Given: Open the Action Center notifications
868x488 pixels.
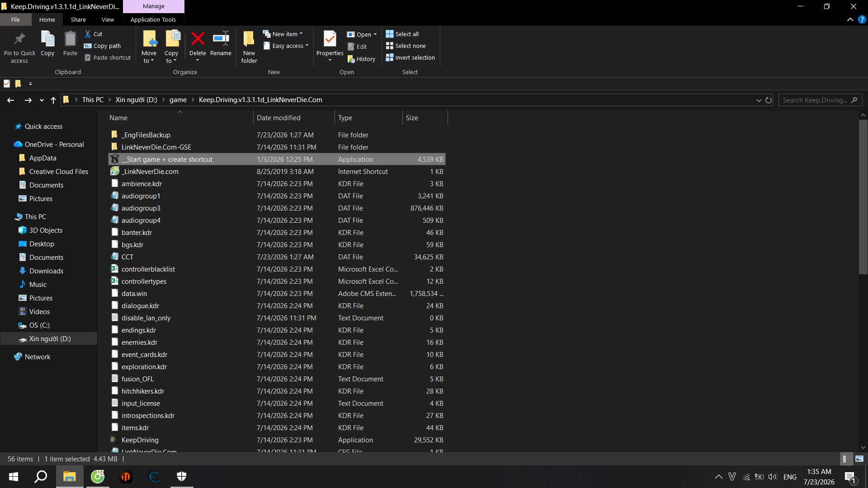Looking at the screenshot, I should click(850, 477).
